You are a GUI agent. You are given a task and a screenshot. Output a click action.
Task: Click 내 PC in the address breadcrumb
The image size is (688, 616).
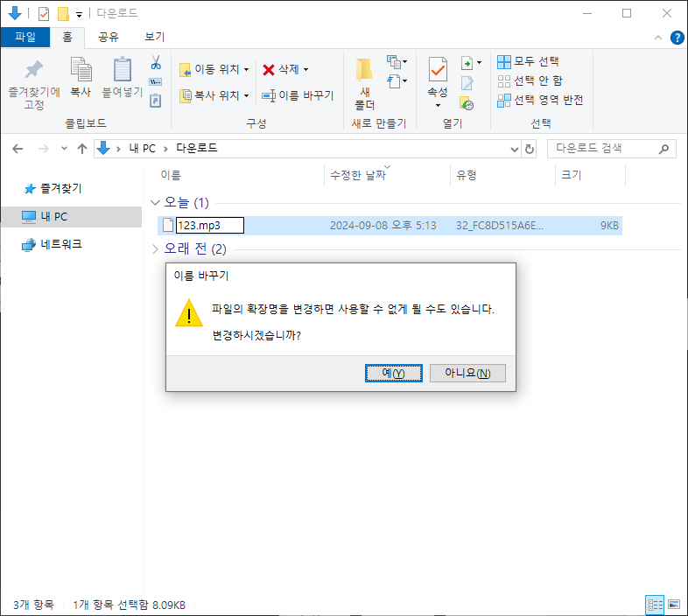(x=142, y=149)
